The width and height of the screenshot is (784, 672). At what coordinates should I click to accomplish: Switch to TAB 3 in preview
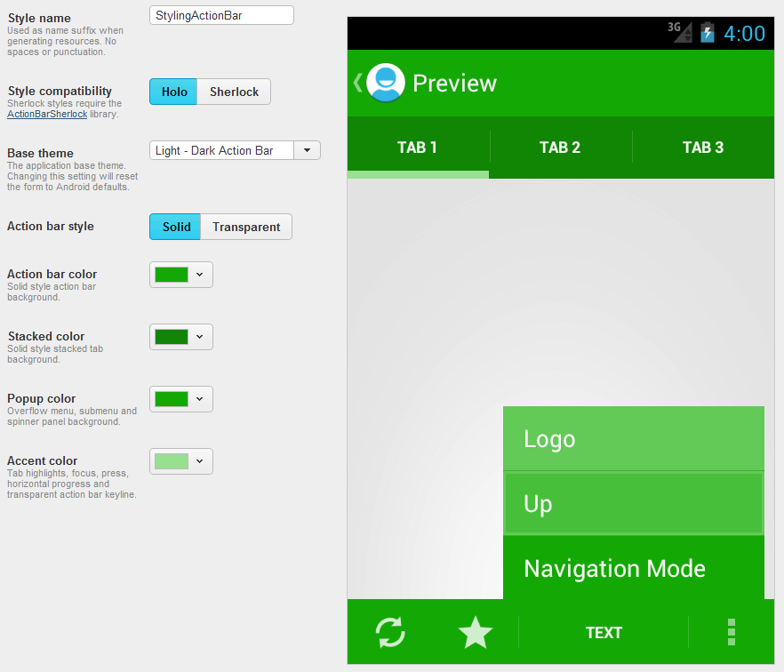point(703,148)
